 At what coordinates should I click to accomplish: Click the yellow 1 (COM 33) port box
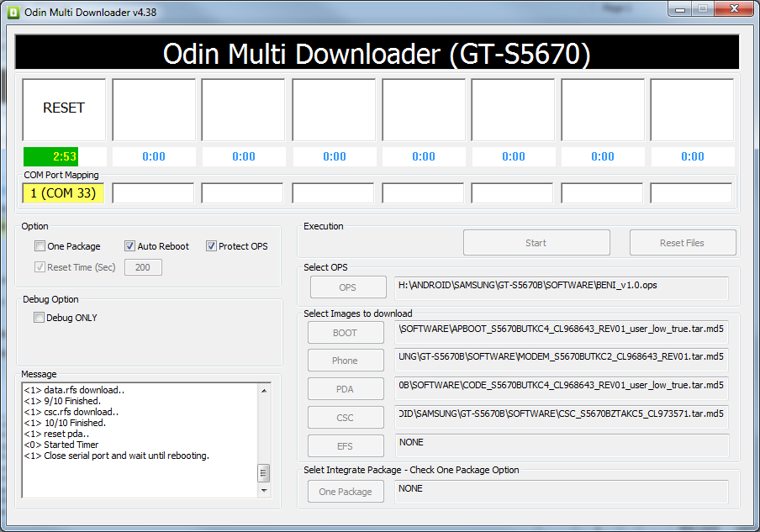pos(64,192)
